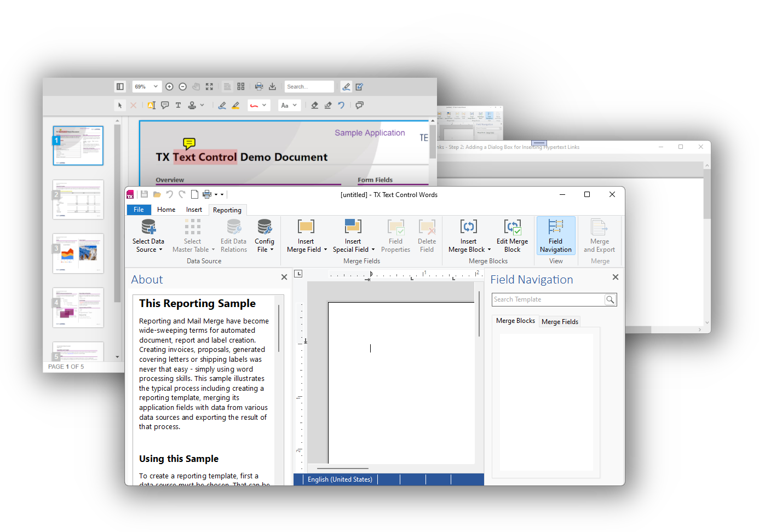The width and height of the screenshot is (759, 532).
Task: Delete the selected annotation with red X
Action: (133, 105)
